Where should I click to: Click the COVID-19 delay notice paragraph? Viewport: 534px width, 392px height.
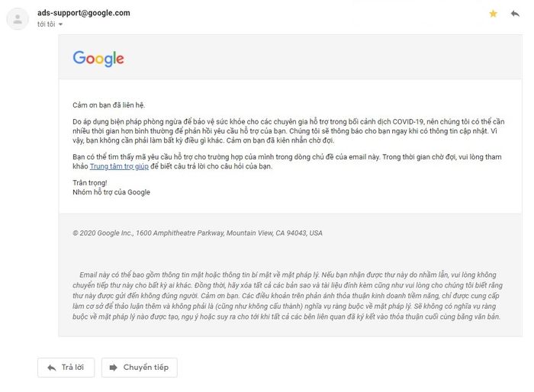click(x=288, y=131)
